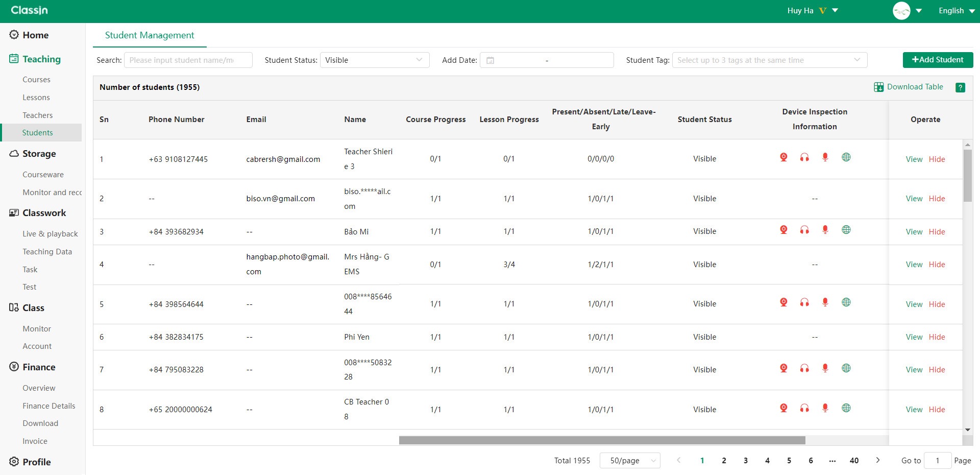Open Courseware under Storage
Screen dimensions: 980x475
[43, 175]
